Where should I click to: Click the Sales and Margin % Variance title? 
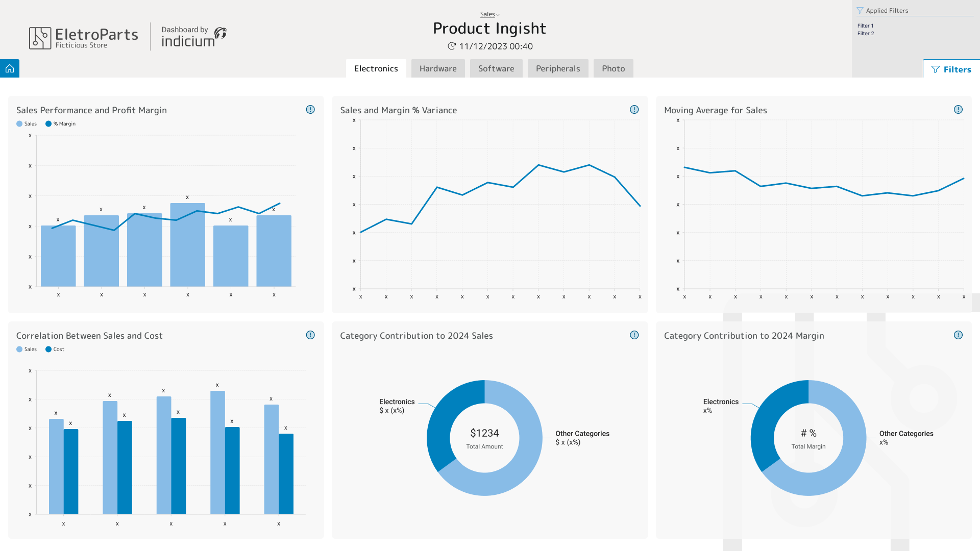click(x=398, y=110)
